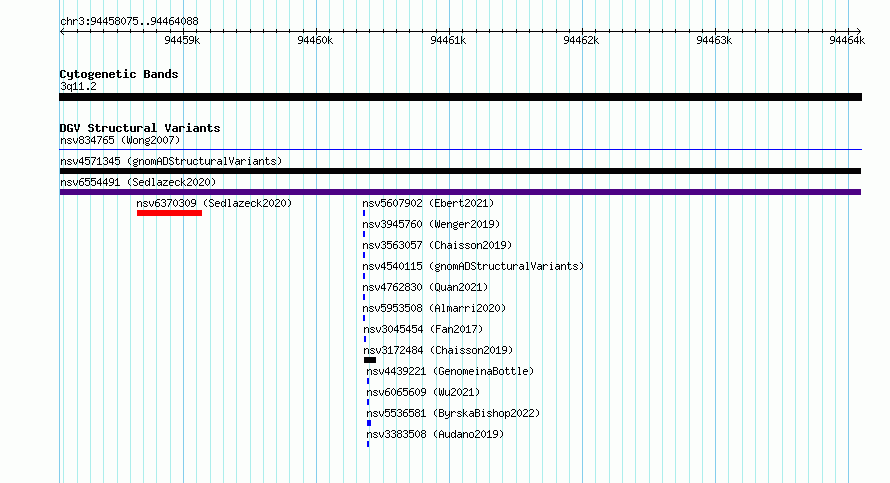The image size is (890, 483).
Task: Select the nsv6554491 (Sedlazeck2020) label
Action: click(x=138, y=182)
